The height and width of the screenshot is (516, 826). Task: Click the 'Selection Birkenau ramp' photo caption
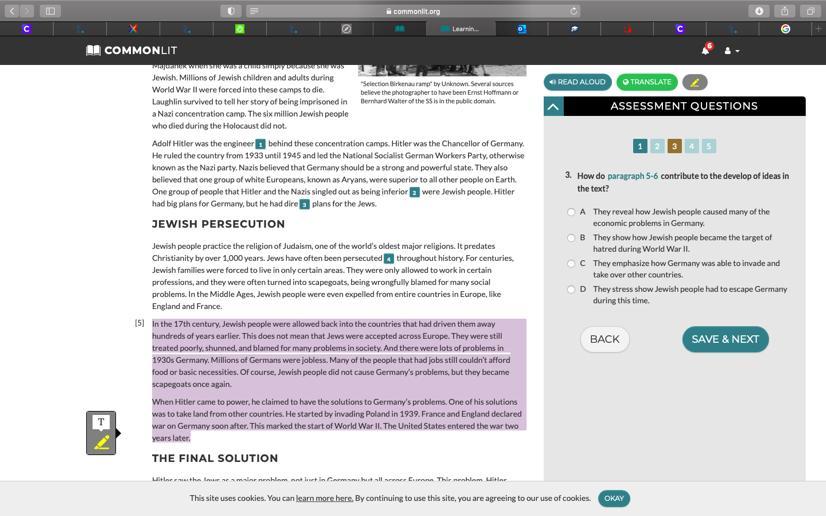439,92
